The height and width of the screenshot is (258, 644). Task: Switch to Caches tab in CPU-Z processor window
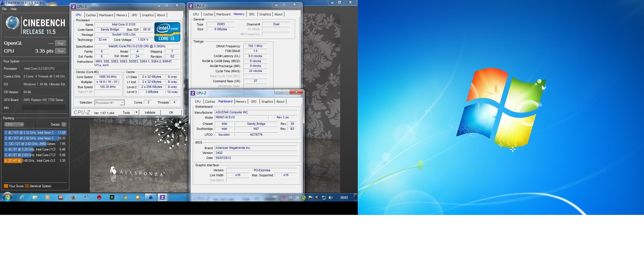(91, 15)
